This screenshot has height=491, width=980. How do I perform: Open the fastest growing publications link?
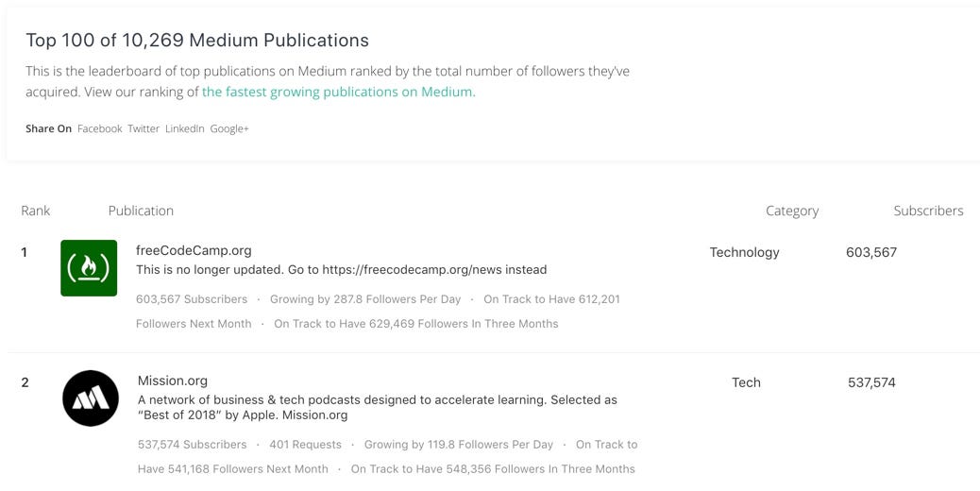[x=338, y=92]
